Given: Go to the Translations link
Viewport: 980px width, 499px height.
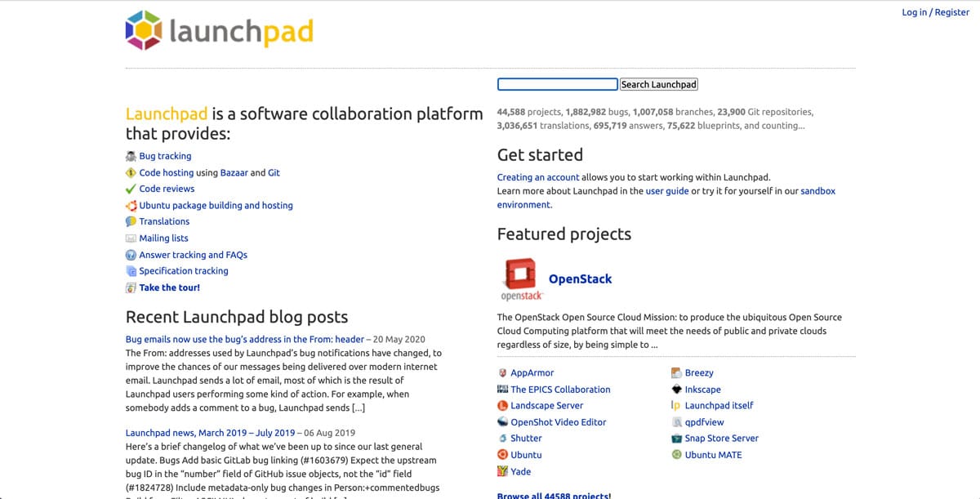Looking at the screenshot, I should 164,221.
